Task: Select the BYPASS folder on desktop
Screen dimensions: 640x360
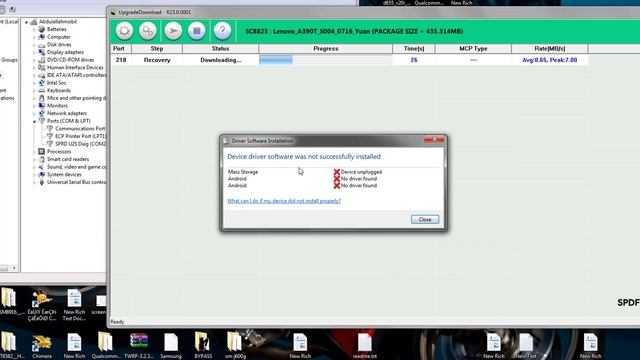Action: coord(203,346)
